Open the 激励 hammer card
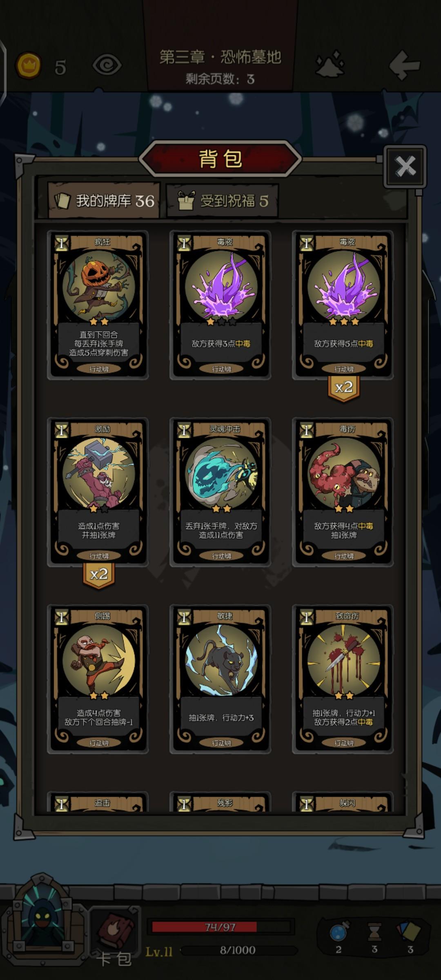This screenshot has height=980, width=441. click(x=98, y=492)
